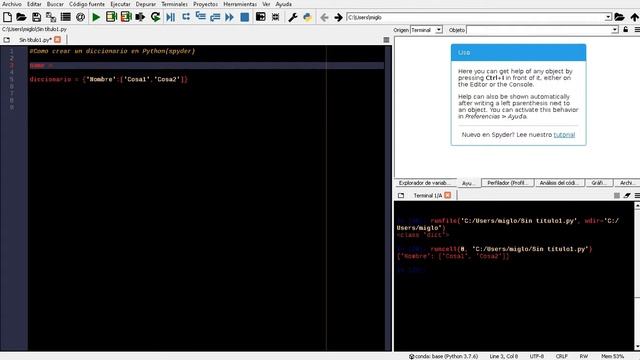The width and height of the screenshot is (640, 360).
Task: Open the editor pane options menu icon
Action: point(386,40)
